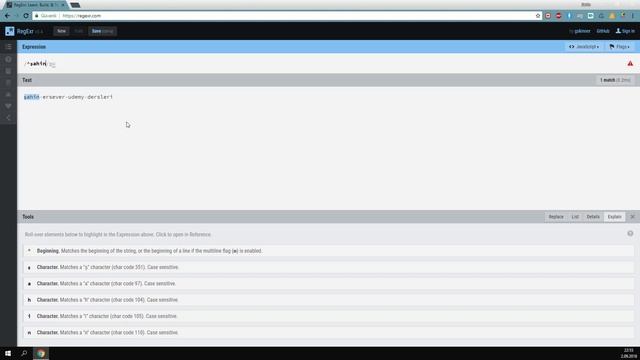Screen dimensions: 640x360
Task: Open a new browser tab
Action: tap(75, 5)
